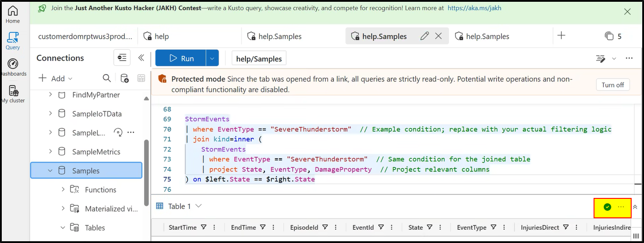Expand the SampleMetrics database
Screen dimensions: 644x243
(x=50, y=152)
